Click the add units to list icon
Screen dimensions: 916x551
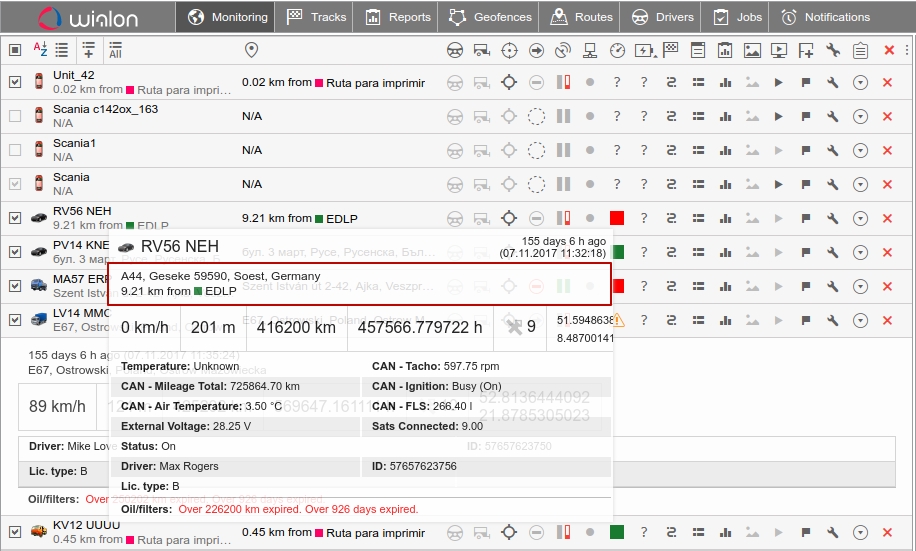[x=88, y=50]
